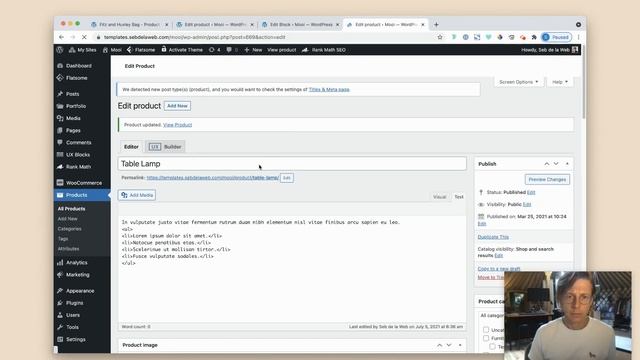Screen dimensions: 640x360
Task: Open Users person icon in sidebar
Action: (x=60, y=315)
